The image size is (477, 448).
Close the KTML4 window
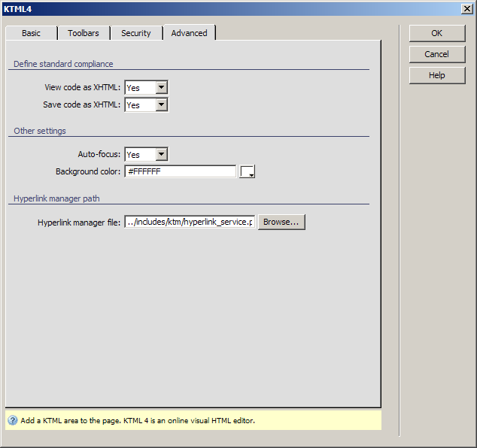467,9
